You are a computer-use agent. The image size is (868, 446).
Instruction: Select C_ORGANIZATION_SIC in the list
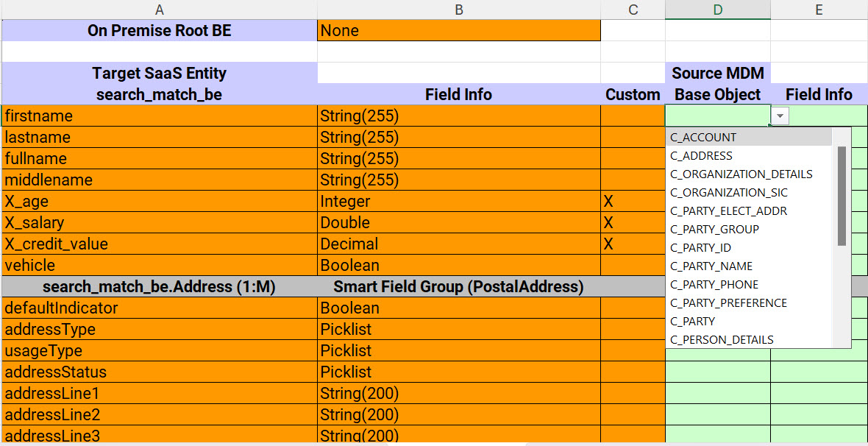click(749, 192)
